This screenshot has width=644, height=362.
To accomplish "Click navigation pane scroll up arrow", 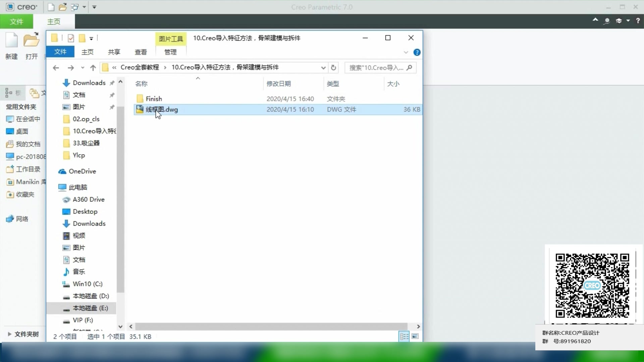I will pos(120,82).
